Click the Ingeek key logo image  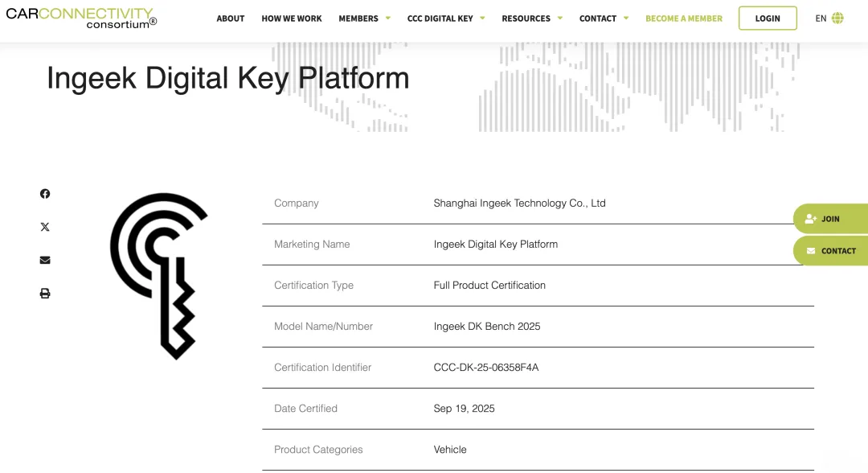(159, 275)
